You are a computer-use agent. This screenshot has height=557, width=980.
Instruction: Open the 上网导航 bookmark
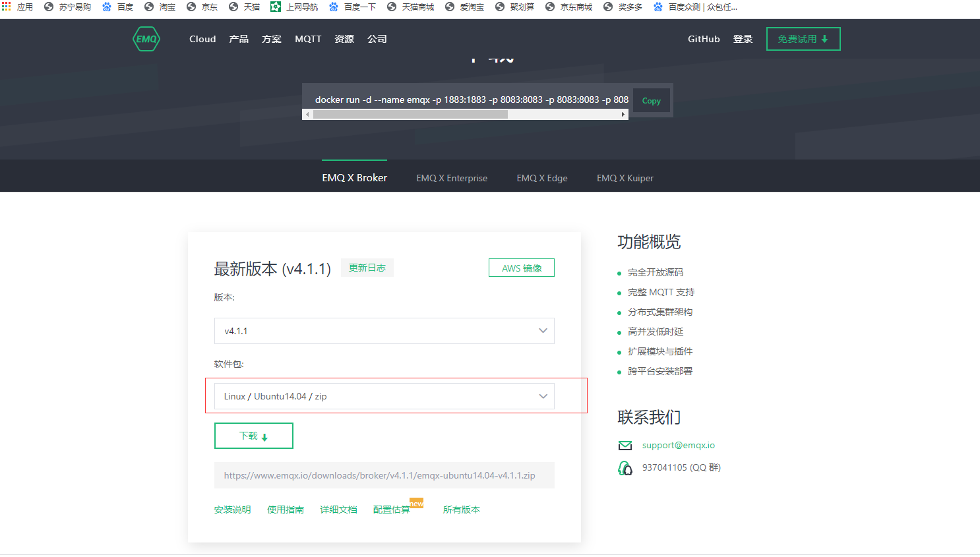(x=294, y=7)
